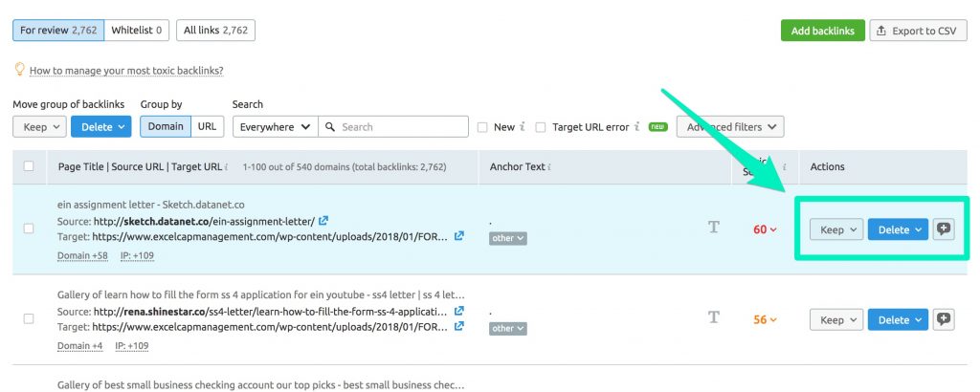Expand toxic score 60 details

click(765, 229)
